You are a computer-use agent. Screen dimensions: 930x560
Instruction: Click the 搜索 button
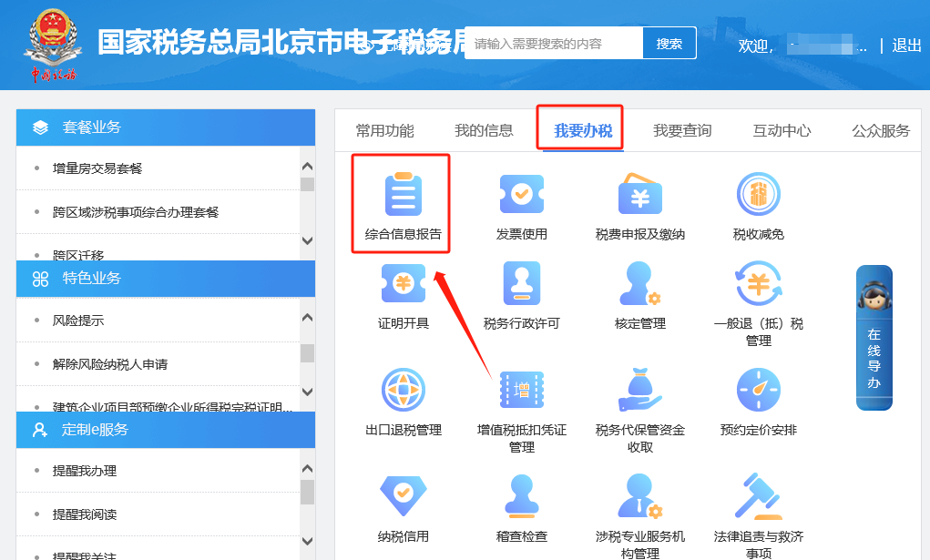[x=669, y=44]
